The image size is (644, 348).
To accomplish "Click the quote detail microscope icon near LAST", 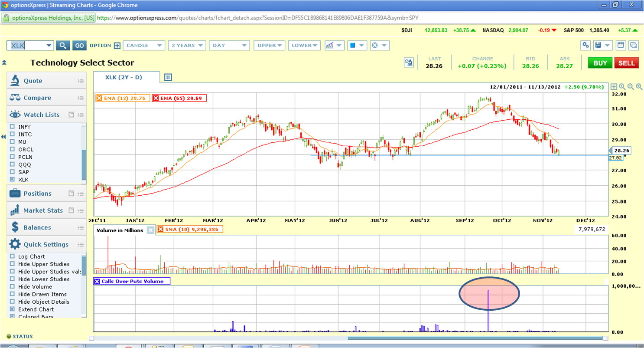I will (x=409, y=62).
